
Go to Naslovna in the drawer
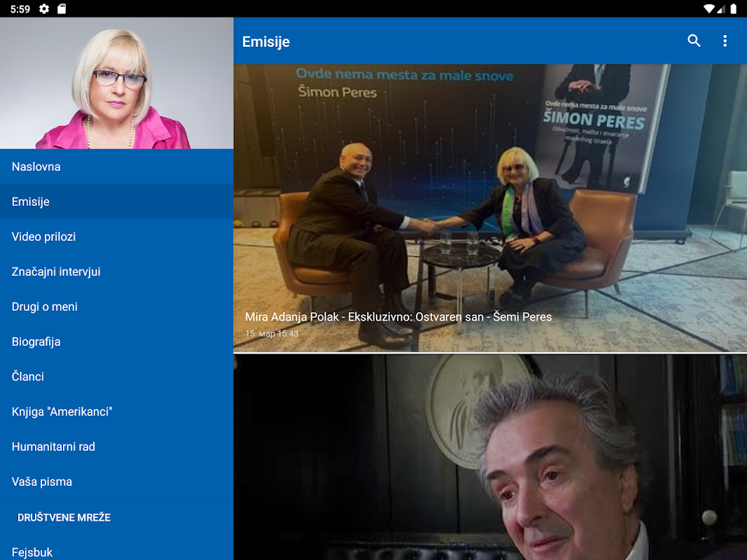[x=117, y=167]
